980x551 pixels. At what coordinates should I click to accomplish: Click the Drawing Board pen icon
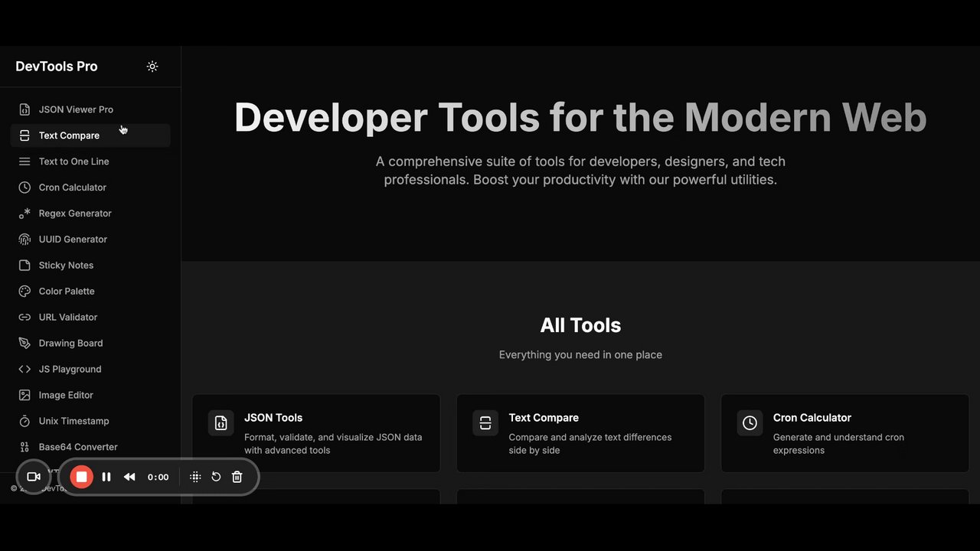point(24,344)
